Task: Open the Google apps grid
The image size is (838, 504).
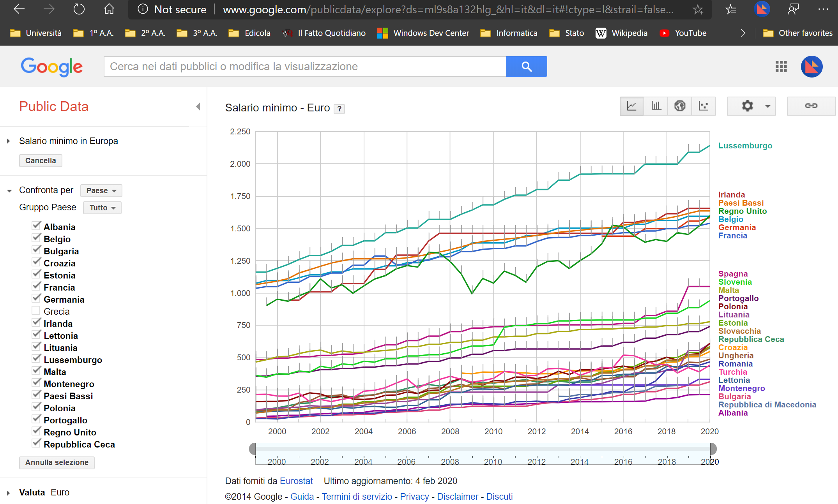Action: tap(781, 67)
